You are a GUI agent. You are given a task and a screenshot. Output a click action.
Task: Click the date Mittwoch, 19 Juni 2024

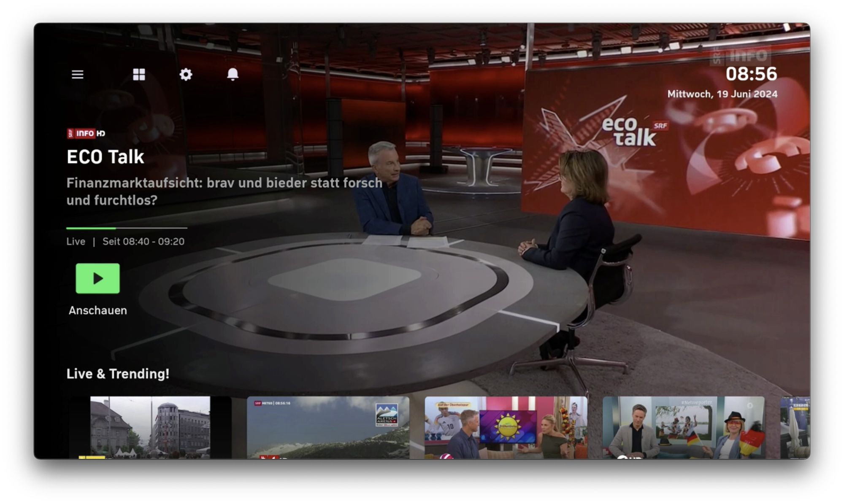[722, 94]
